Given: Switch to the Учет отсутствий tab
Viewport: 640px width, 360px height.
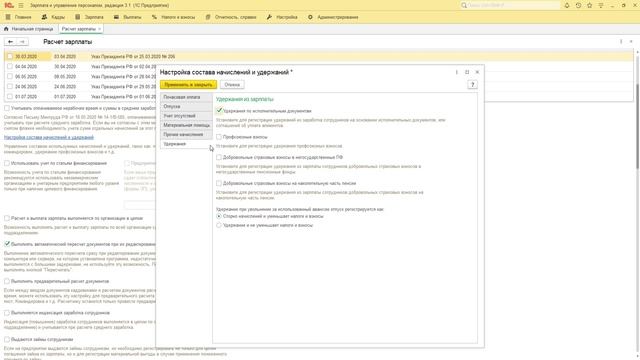Looking at the screenshot, I should pos(186,116).
